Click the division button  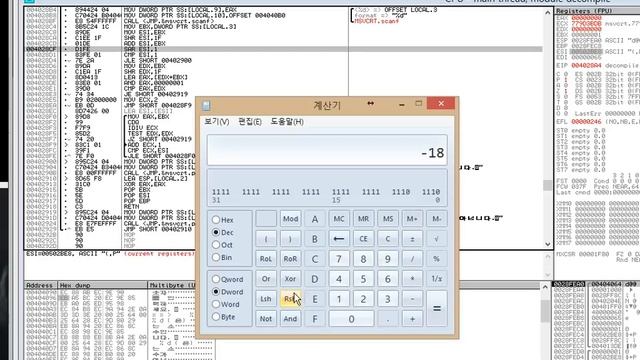click(412, 259)
